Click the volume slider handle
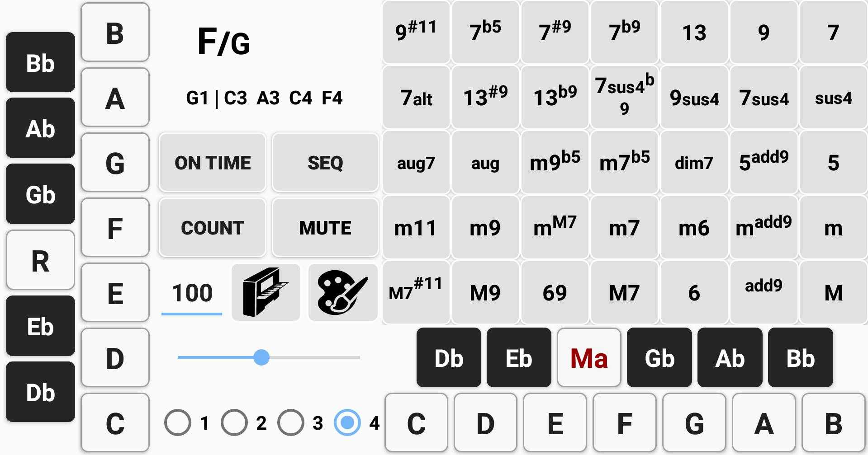 point(261,357)
